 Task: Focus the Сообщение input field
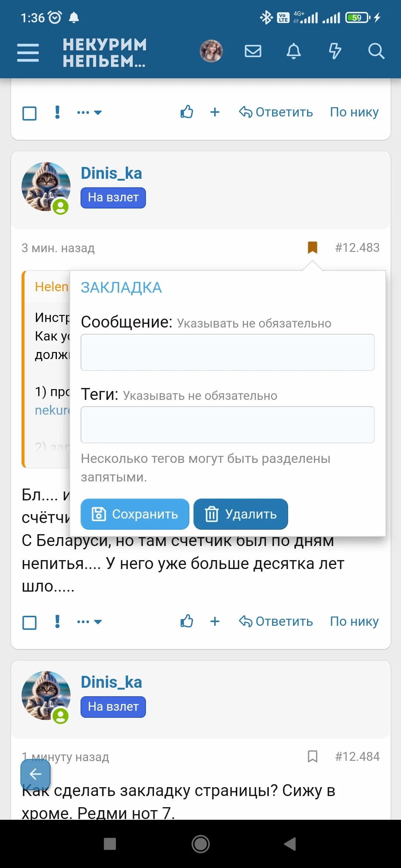(227, 352)
